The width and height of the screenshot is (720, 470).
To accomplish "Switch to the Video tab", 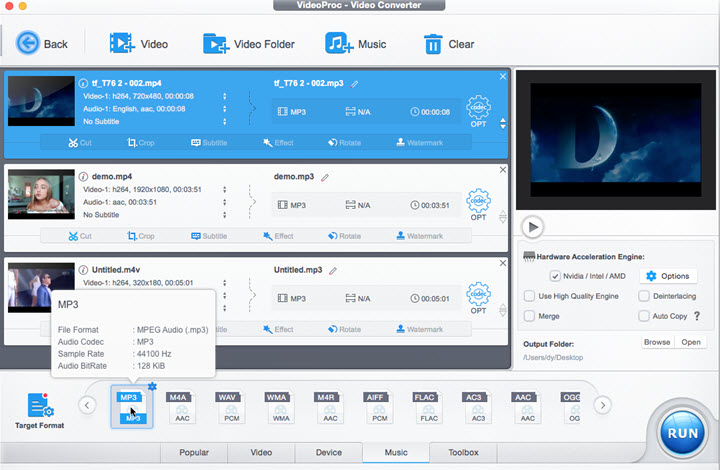I will point(261,453).
